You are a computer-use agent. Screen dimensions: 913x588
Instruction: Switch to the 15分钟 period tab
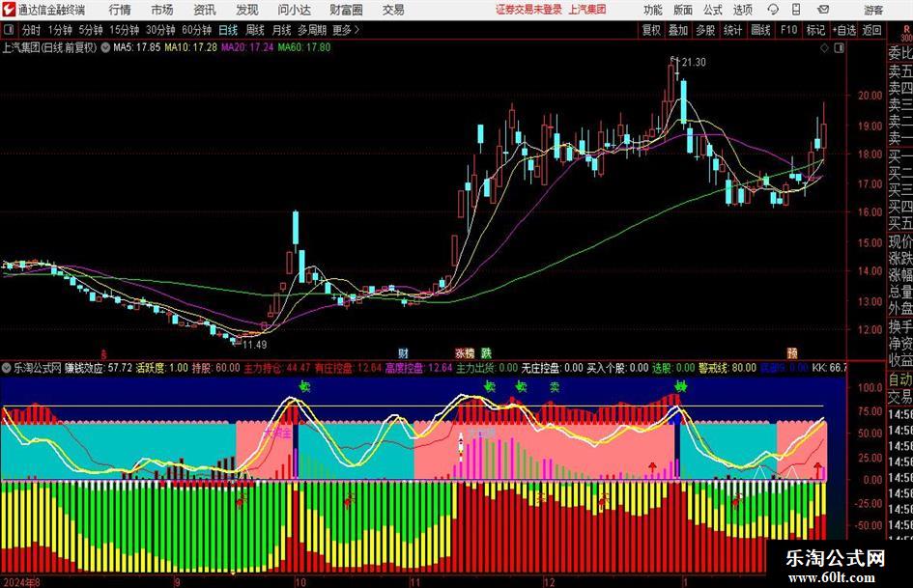coord(125,30)
